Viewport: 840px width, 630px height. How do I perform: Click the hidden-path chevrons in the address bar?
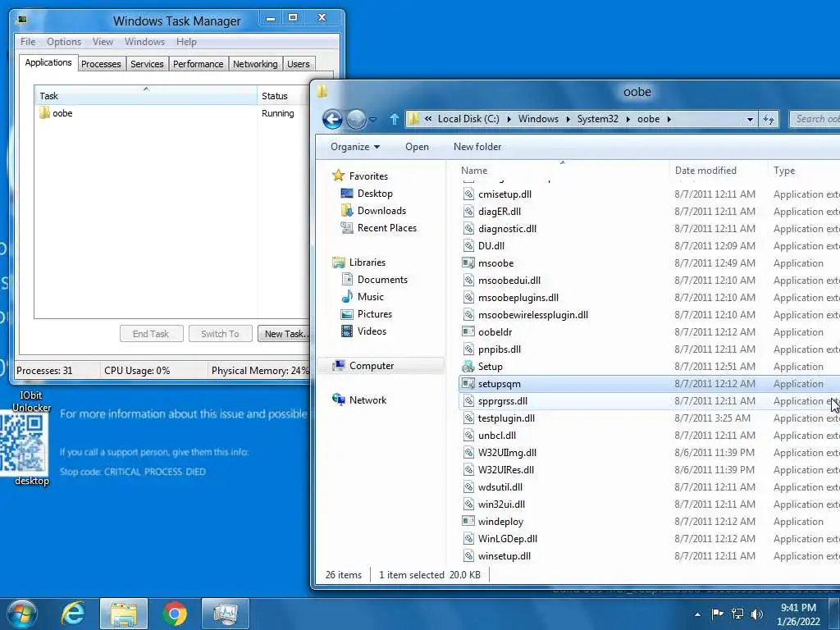coord(428,119)
